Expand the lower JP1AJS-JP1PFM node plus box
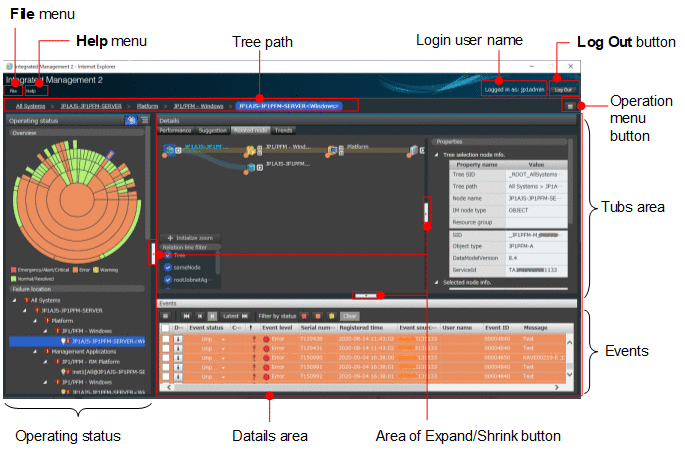The height and width of the screenshot is (452, 685). point(260,168)
